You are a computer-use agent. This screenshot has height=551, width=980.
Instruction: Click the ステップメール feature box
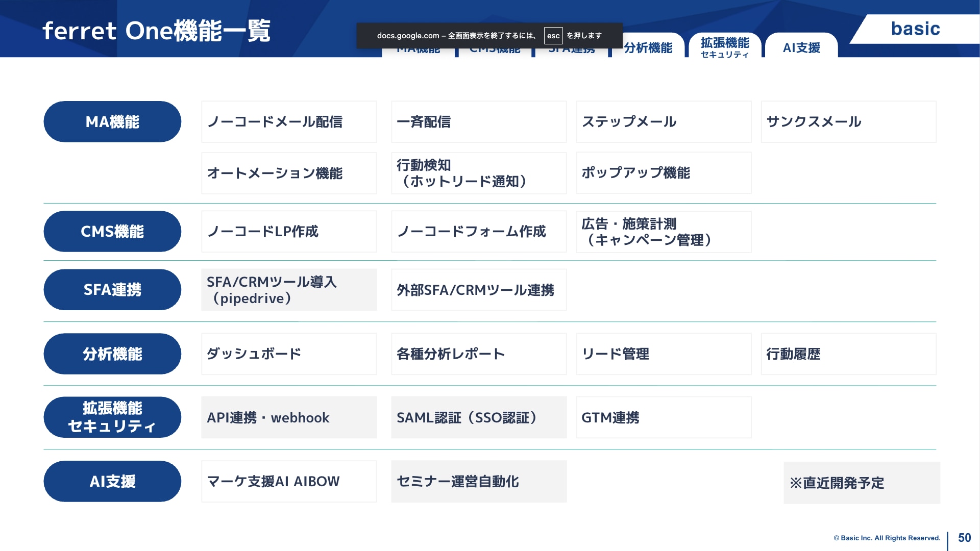coord(663,122)
